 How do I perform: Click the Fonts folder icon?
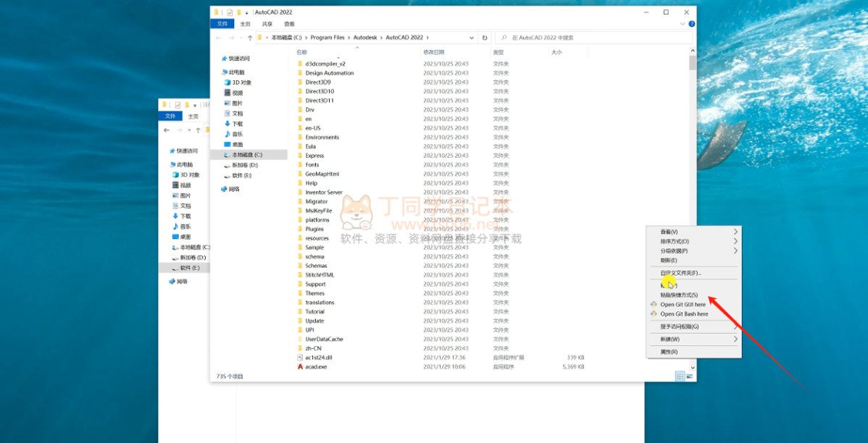coord(300,165)
